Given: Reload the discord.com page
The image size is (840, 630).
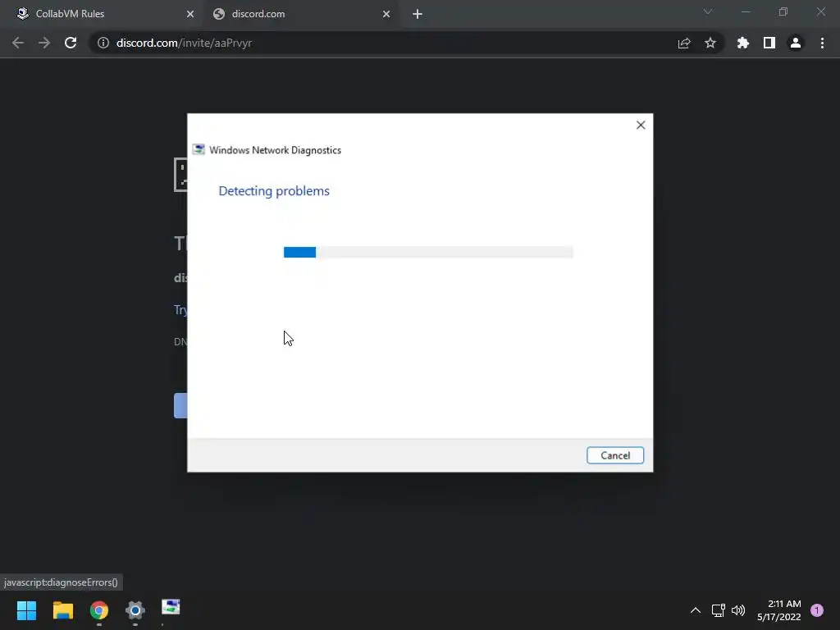Looking at the screenshot, I should (x=71, y=43).
